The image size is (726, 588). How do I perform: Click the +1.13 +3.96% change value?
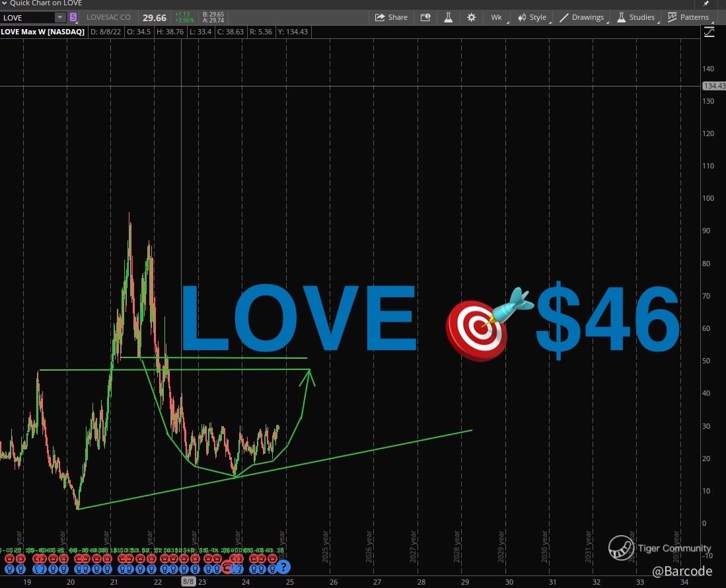tap(184, 18)
